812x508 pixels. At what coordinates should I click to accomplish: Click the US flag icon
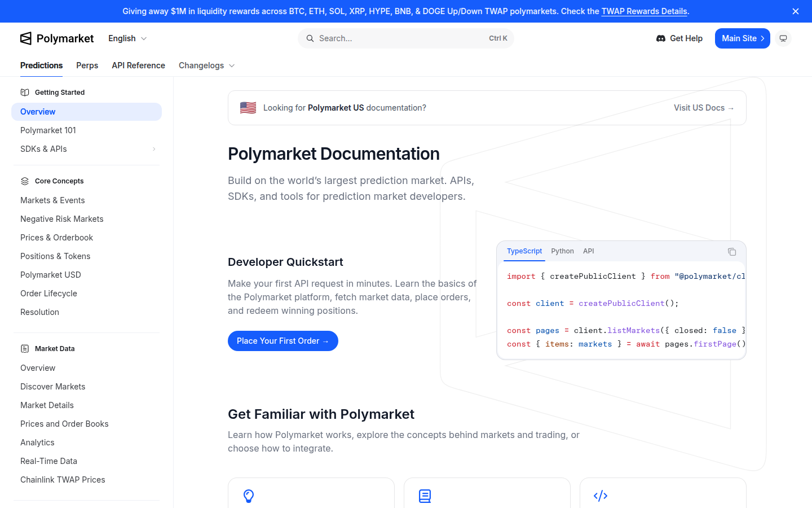[248, 108]
